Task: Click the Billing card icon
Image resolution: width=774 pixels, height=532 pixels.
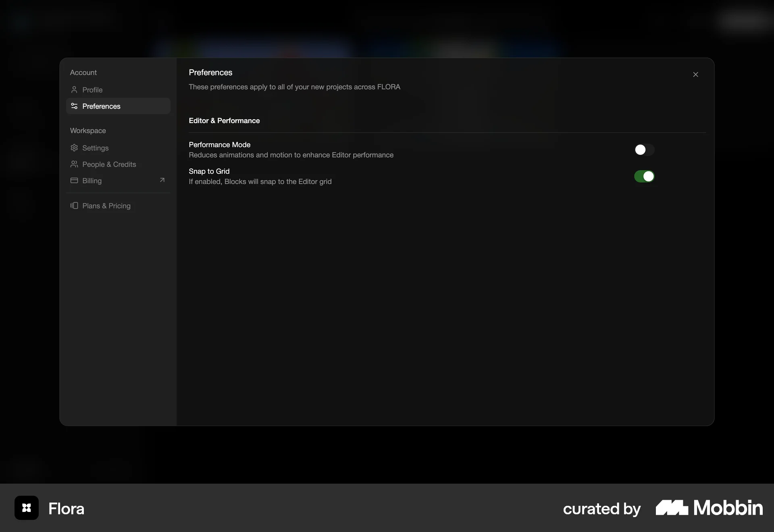Action: 74,181
